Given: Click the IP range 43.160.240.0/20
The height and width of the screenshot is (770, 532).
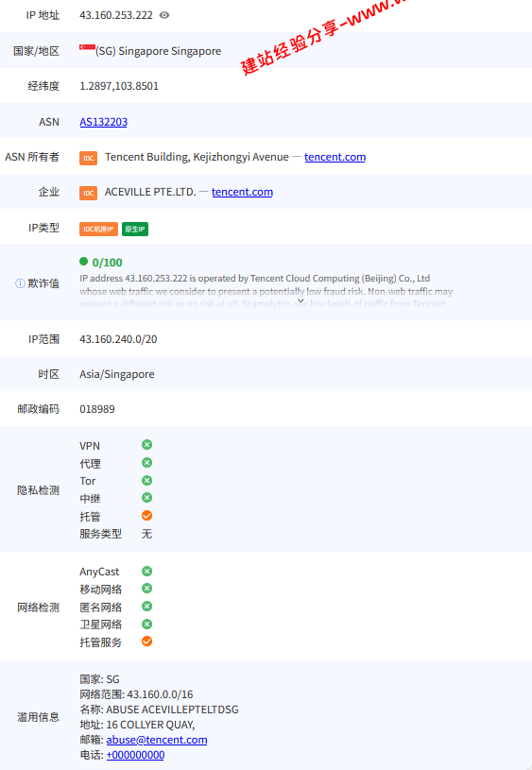Looking at the screenshot, I should (x=118, y=339).
